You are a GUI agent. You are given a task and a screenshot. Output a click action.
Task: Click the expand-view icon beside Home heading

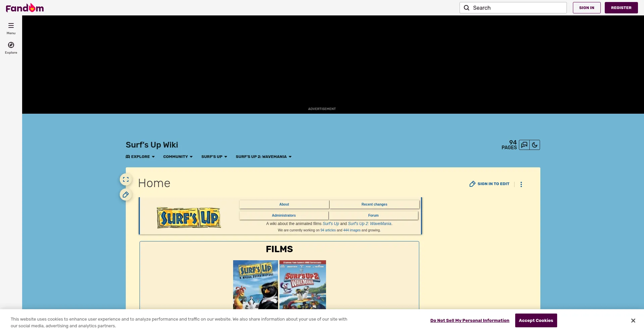click(125, 179)
